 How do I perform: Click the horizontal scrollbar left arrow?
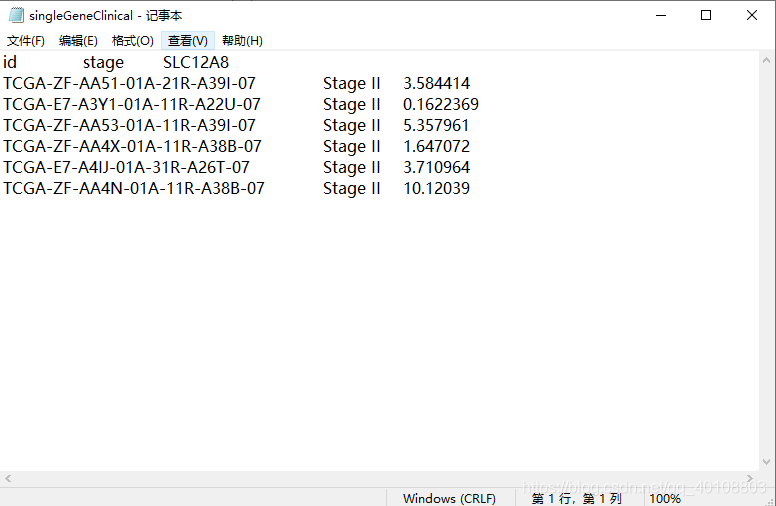tap(8, 478)
